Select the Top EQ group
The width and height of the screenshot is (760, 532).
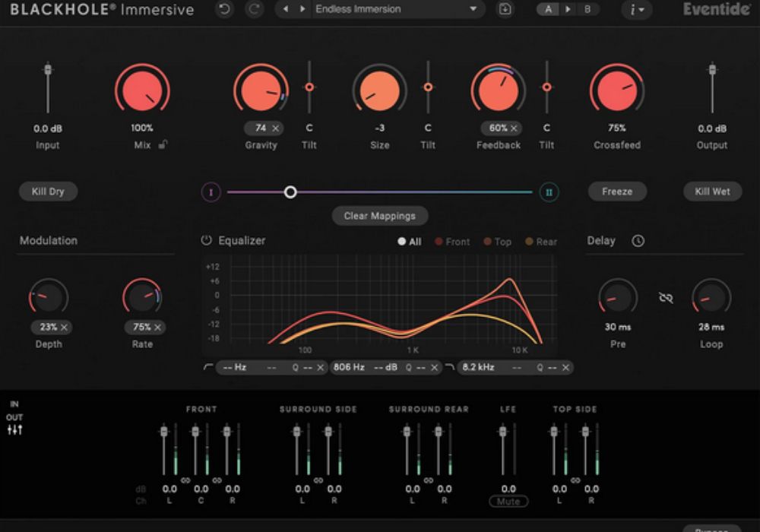pyautogui.click(x=497, y=241)
